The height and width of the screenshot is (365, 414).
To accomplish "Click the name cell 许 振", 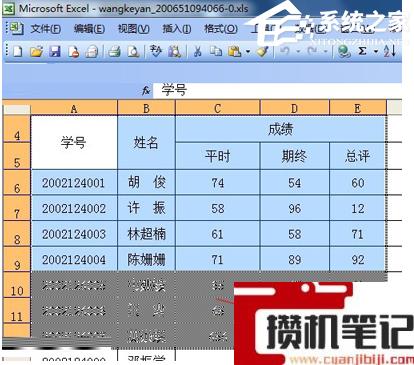I will (x=146, y=208).
